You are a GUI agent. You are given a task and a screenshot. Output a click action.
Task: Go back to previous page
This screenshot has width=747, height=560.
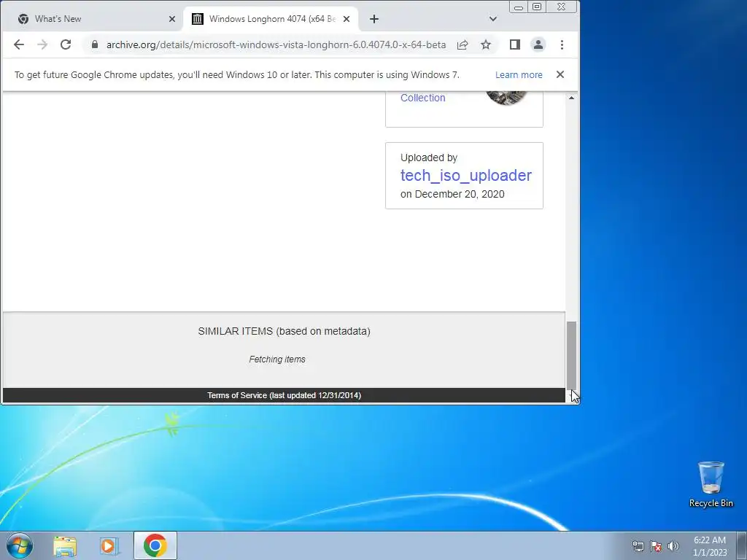[18, 44]
